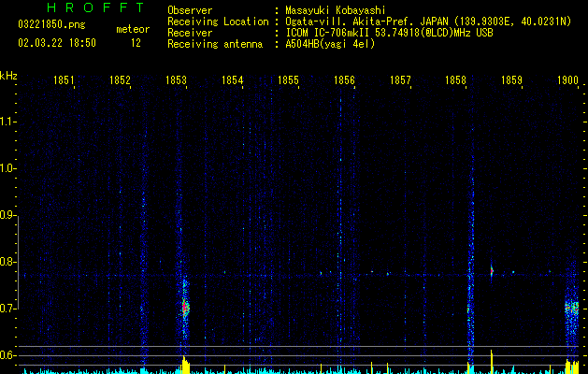Click the red meteor echo near 1853
This screenshot has height=374, width=588.
pyautogui.click(x=185, y=308)
